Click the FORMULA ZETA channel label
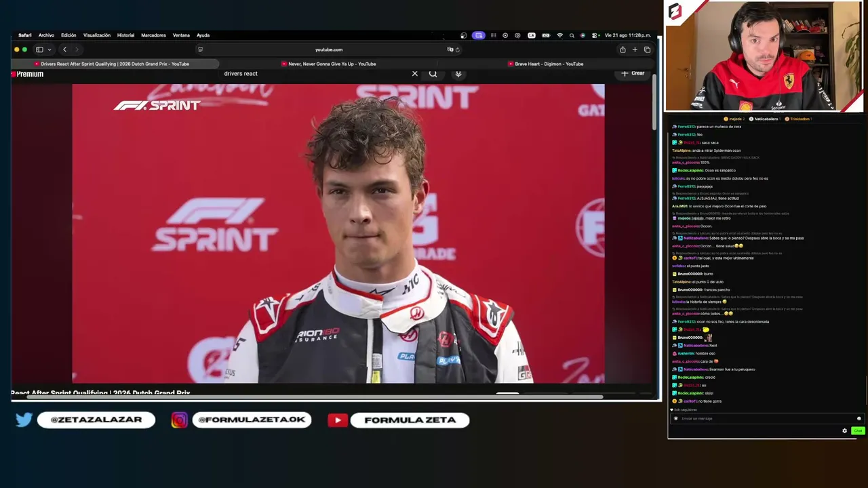The image size is (868, 488). 410,420
